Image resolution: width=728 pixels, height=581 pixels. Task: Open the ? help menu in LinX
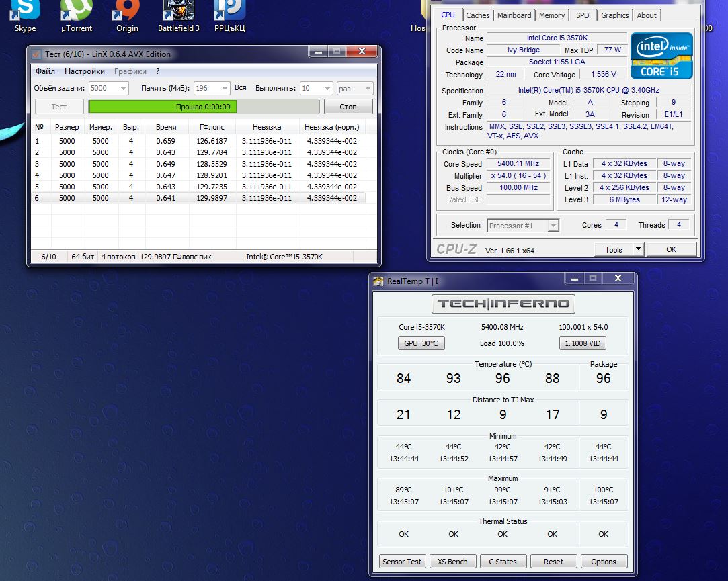[158, 71]
